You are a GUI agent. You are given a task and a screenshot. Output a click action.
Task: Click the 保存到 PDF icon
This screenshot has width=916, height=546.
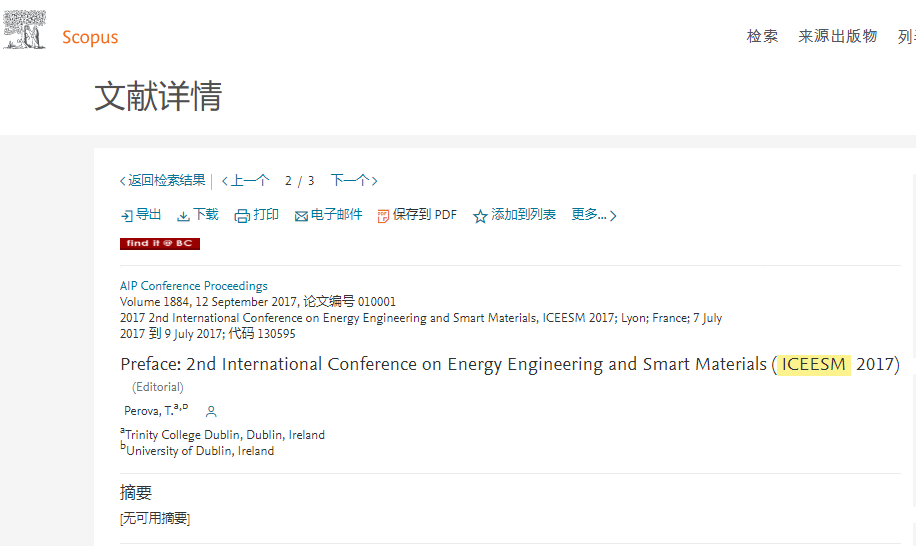click(383, 216)
